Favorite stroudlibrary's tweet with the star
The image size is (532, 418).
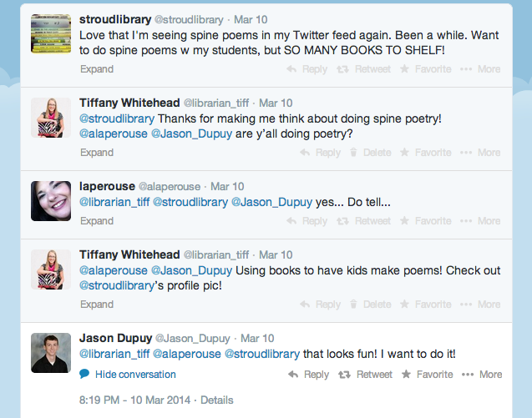click(x=425, y=69)
